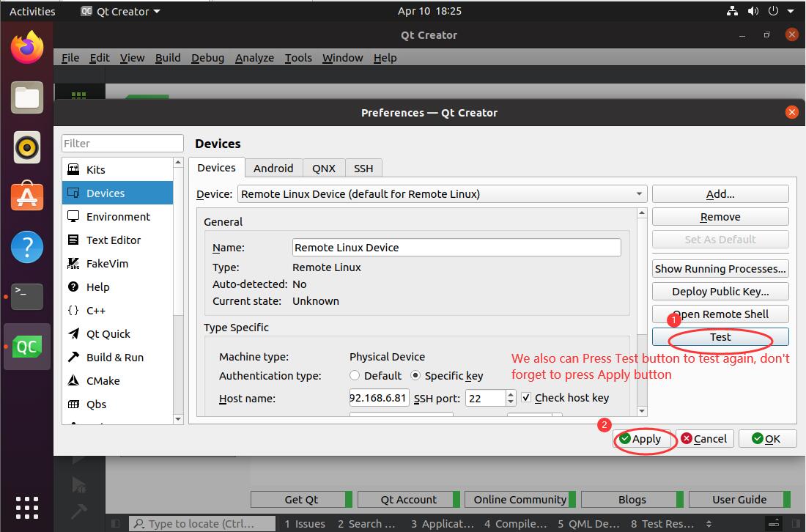Click the Qbs category icon
The image size is (806, 532).
(x=73, y=404)
